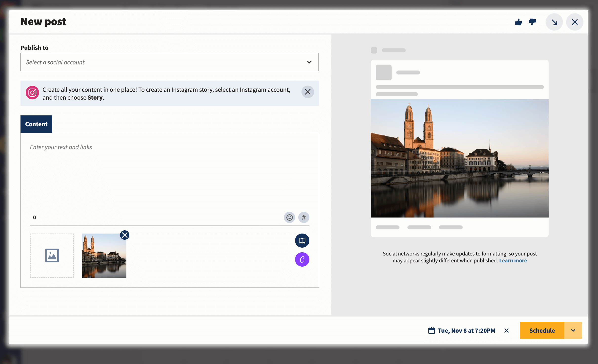Open the account selector chevron arrow

(309, 62)
